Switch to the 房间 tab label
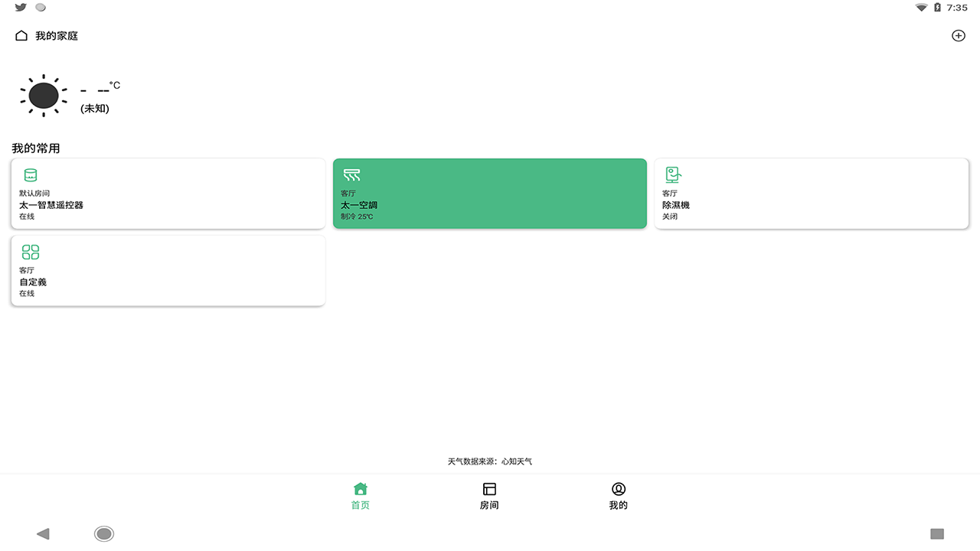The height and width of the screenshot is (551, 980). [x=489, y=505]
